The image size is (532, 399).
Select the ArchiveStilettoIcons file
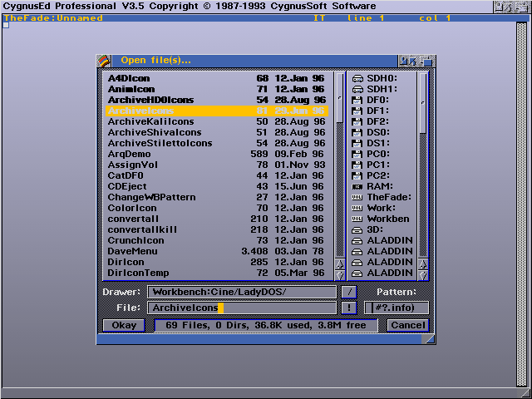(x=217, y=143)
